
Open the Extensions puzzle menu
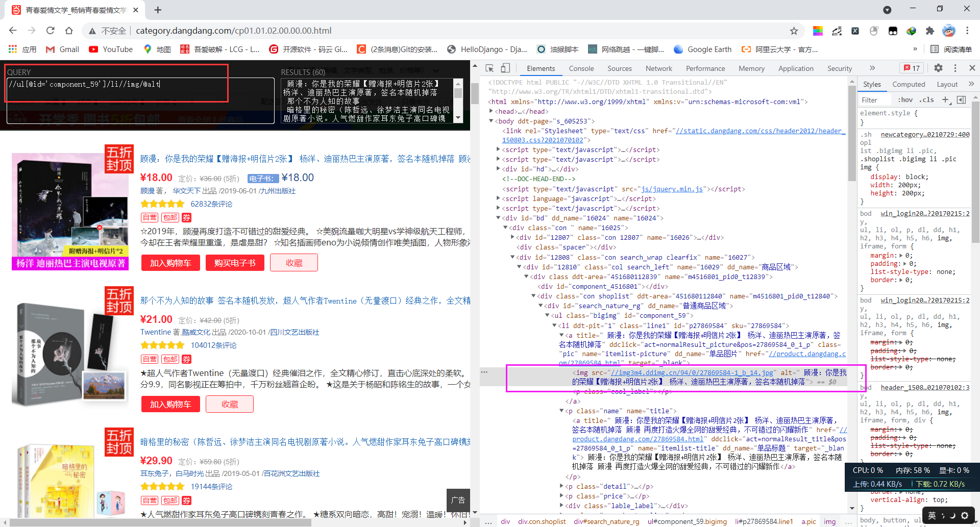point(930,31)
